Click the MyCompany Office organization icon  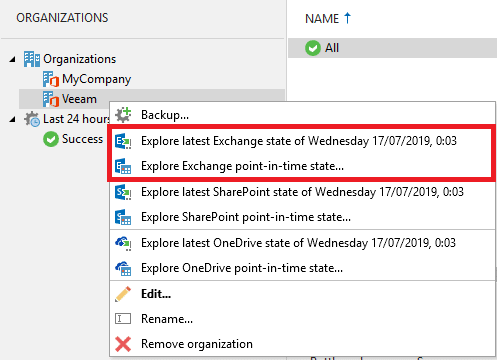pyautogui.click(x=51, y=79)
